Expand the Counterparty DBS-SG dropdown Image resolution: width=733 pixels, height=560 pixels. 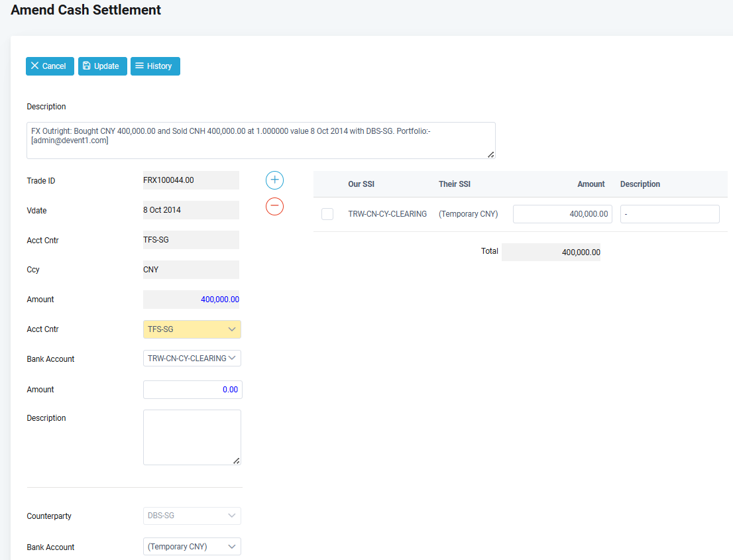(x=192, y=516)
